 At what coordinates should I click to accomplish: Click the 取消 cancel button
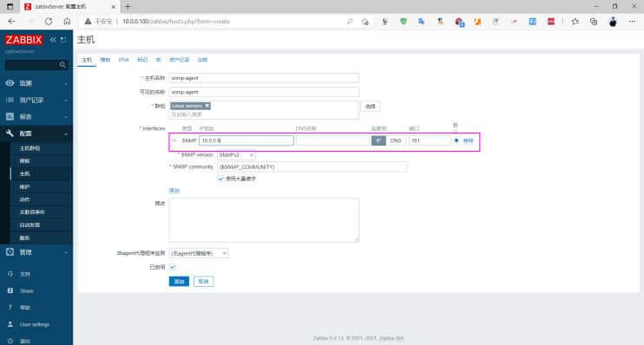click(203, 282)
